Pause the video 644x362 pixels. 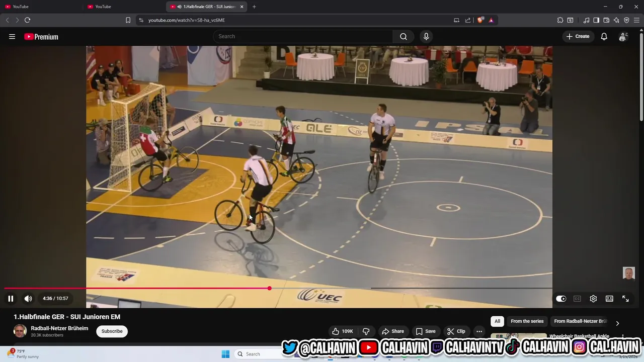11,298
